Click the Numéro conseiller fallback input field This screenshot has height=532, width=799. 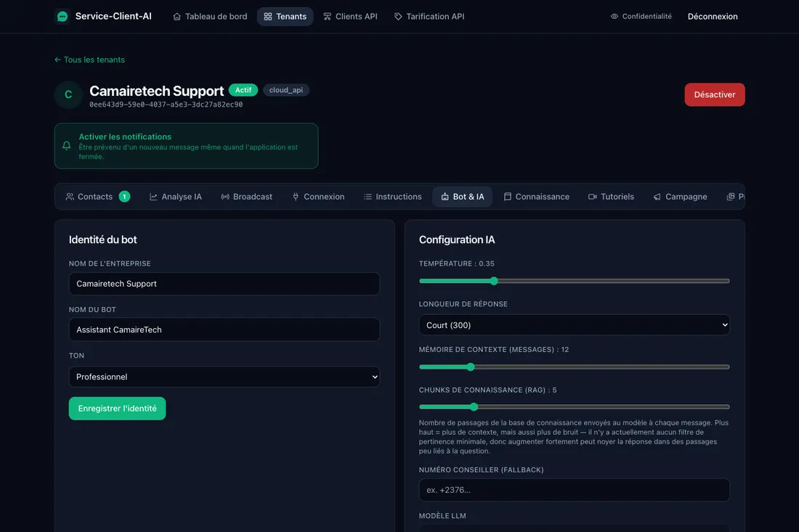click(575, 490)
